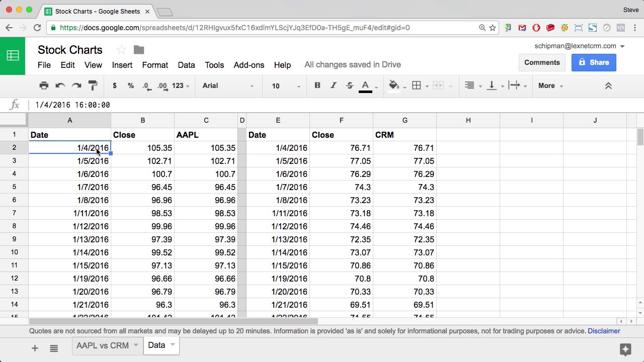Toggle italic formatting
Screen dimensions: 644x362
click(333, 85)
